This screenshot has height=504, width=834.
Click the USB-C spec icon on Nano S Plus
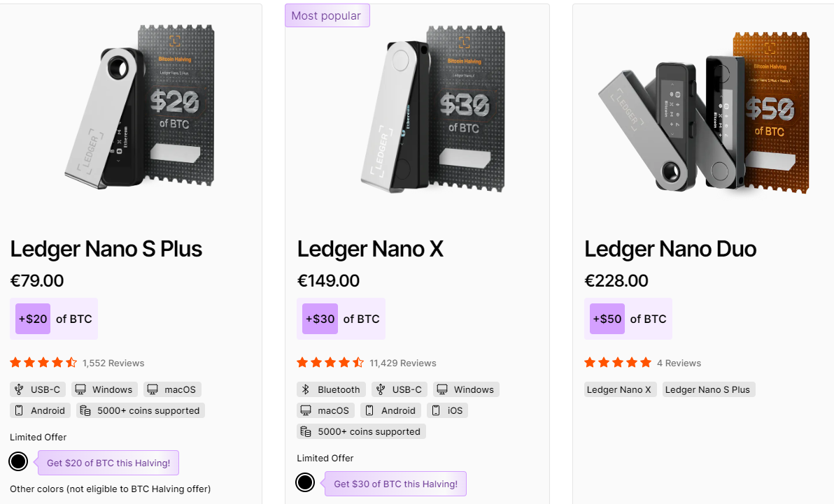(x=18, y=389)
